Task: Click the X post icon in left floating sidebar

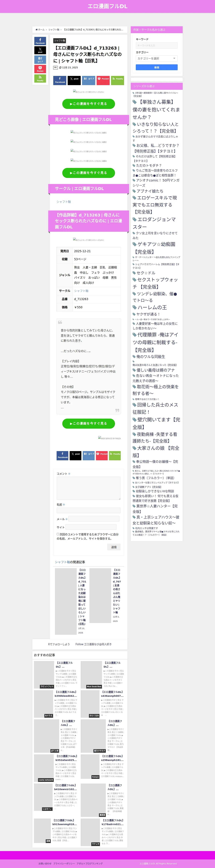Action: point(40,50)
